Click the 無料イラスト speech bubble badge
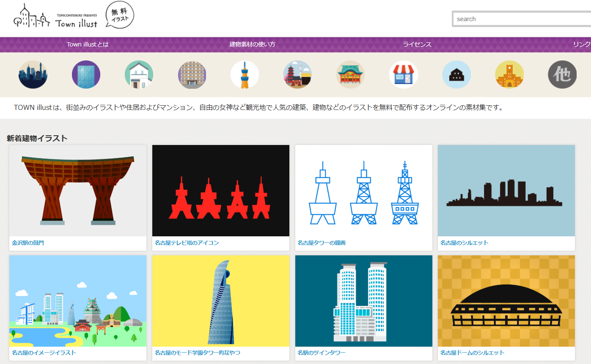 [x=120, y=15]
